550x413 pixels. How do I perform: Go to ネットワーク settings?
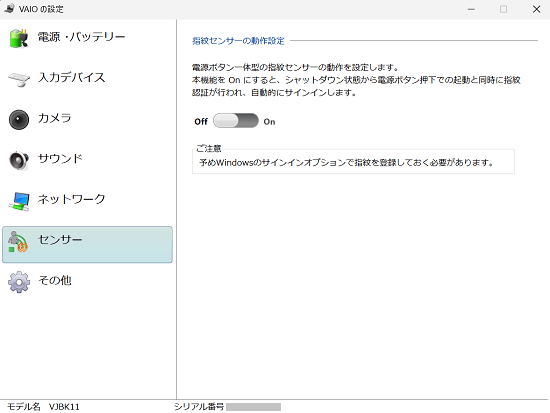pos(72,199)
